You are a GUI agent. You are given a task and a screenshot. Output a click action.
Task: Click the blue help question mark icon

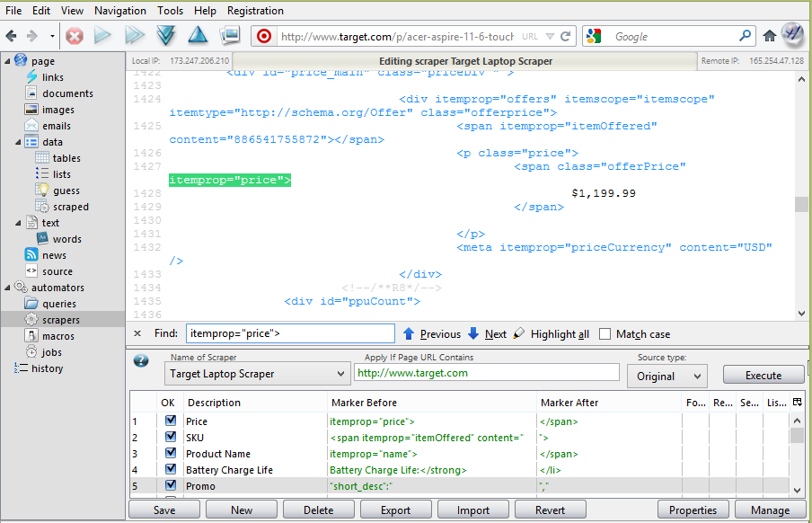point(141,361)
